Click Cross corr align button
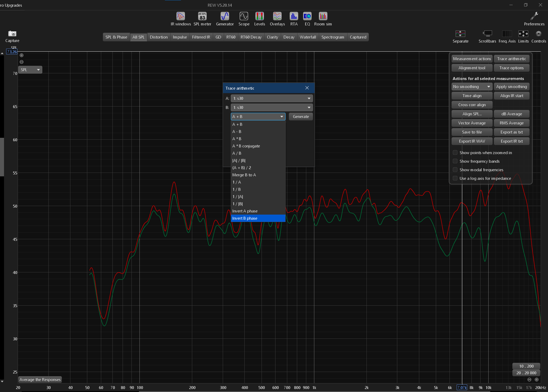Viewport: 548px width, 392px height. [472, 105]
